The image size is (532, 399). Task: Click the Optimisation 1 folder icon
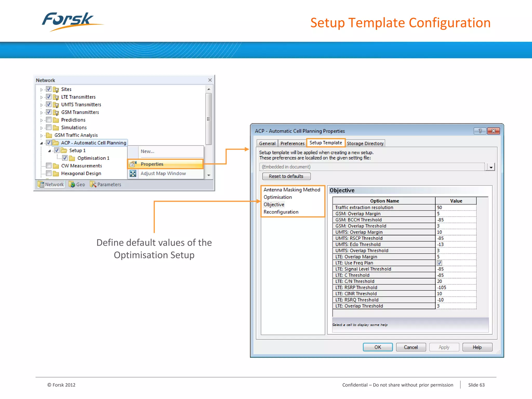coord(72,158)
